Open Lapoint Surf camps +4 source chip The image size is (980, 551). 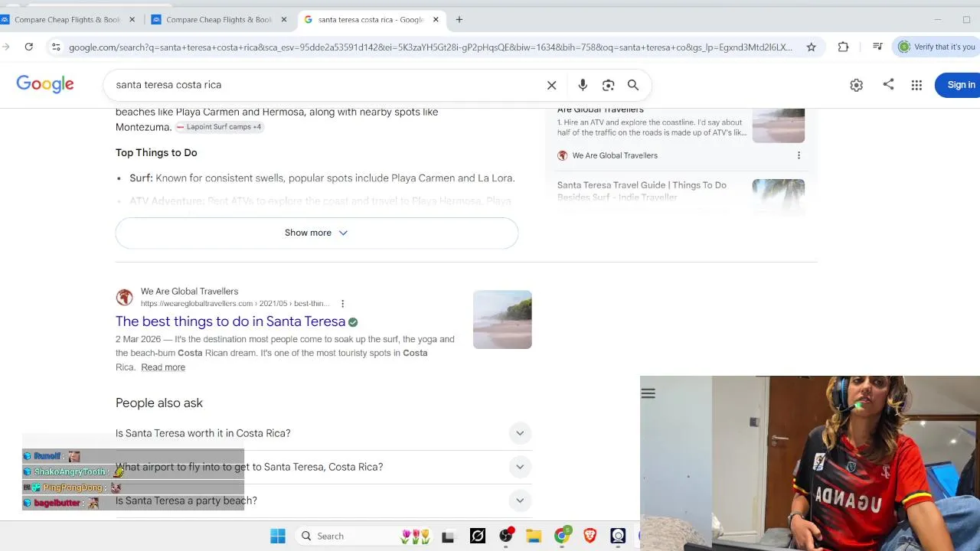click(x=219, y=127)
